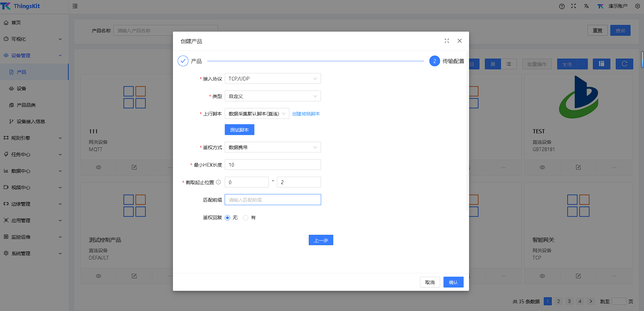Click the 确认 button in dialog
This screenshot has height=311, width=644.
tap(453, 282)
